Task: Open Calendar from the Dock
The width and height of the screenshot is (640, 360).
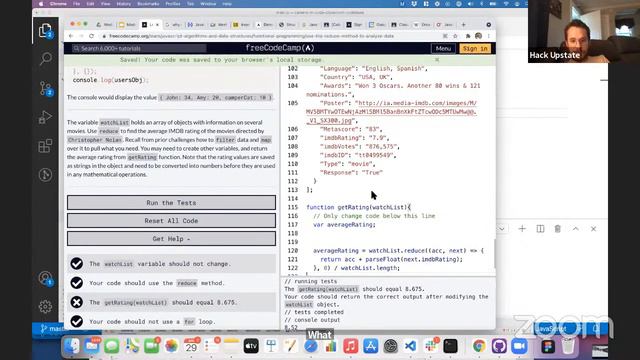Action: click(x=191, y=346)
